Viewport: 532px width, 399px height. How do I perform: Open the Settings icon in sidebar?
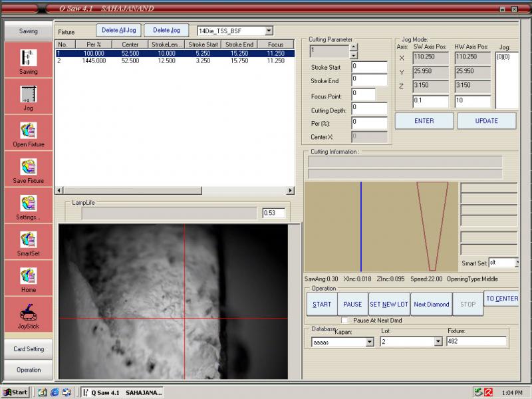point(28,203)
